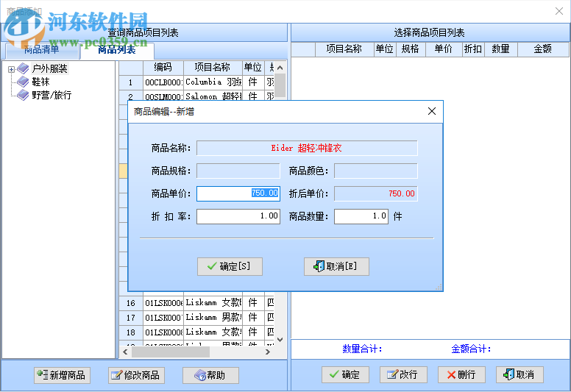The image size is (571, 392).
Task: Click the 单价 column header
Action: (x=444, y=49)
